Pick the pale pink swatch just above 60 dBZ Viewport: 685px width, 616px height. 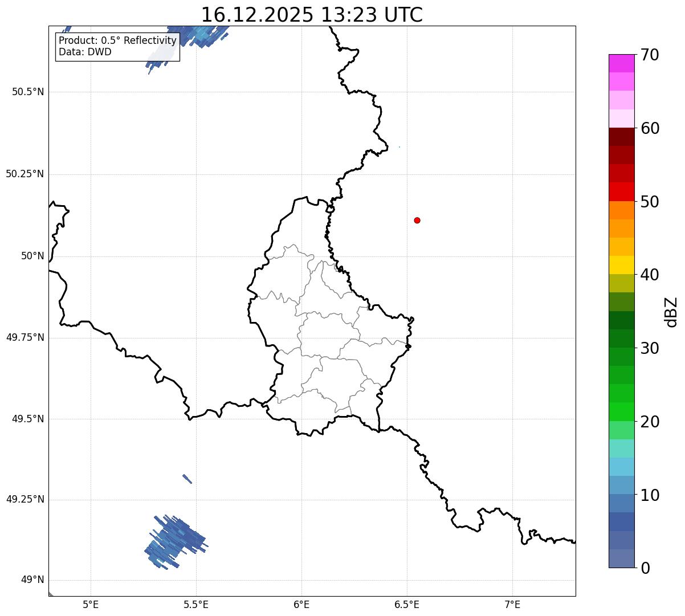(621, 119)
